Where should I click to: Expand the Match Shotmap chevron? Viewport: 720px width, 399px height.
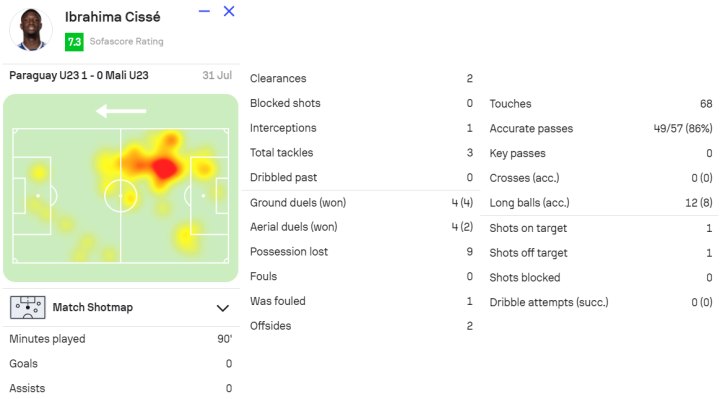click(223, 308)
